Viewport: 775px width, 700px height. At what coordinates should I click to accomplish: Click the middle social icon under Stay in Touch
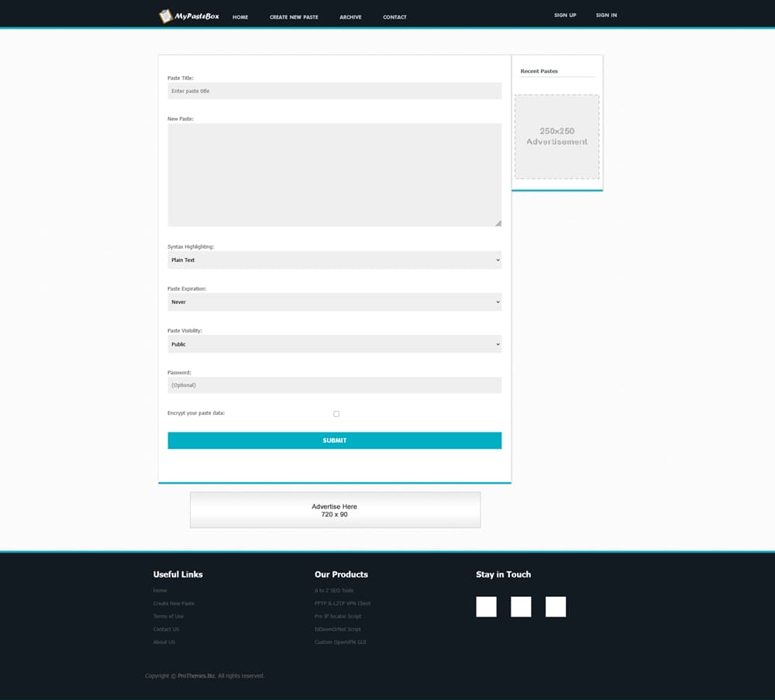click(521, 606)
